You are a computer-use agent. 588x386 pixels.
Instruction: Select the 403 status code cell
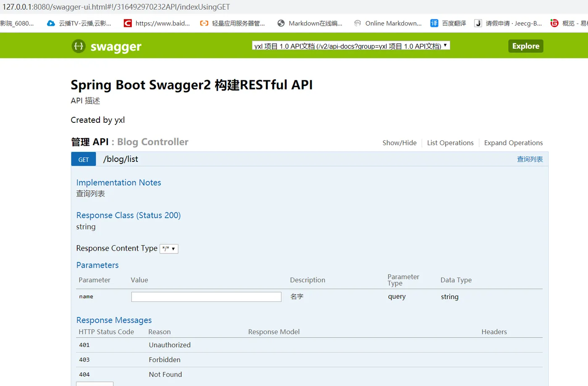(x=84, y=360)
